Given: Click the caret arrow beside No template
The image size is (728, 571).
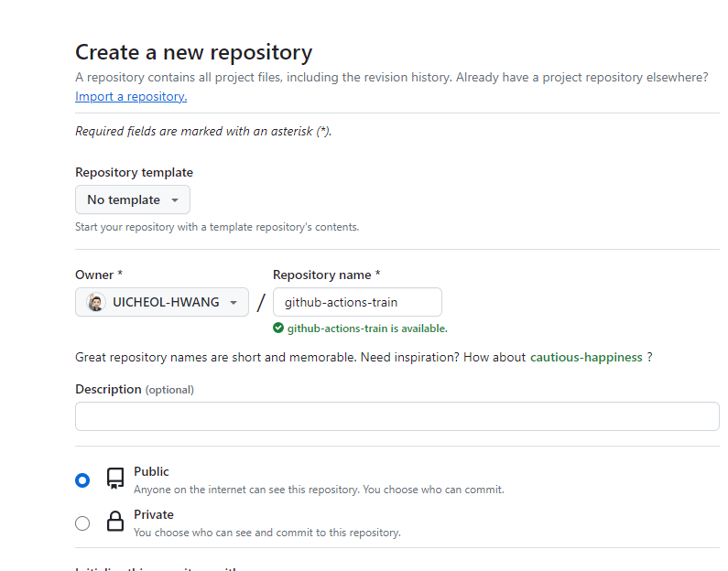Looking at the screenshot, I should coord(174,199).
